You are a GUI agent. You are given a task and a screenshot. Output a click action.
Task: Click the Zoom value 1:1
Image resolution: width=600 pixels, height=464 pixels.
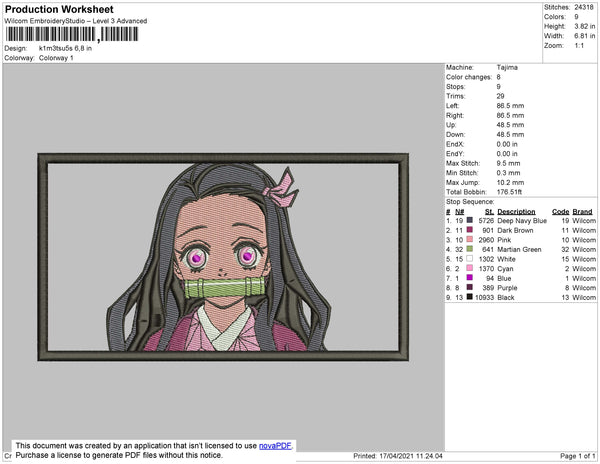579,46
